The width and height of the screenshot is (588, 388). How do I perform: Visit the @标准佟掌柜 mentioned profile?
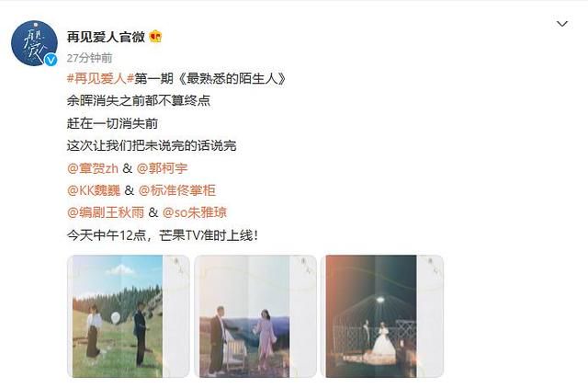pos(177,190)
